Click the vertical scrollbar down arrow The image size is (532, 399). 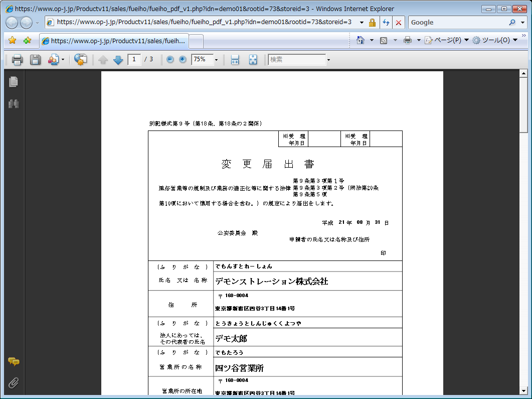523,390
